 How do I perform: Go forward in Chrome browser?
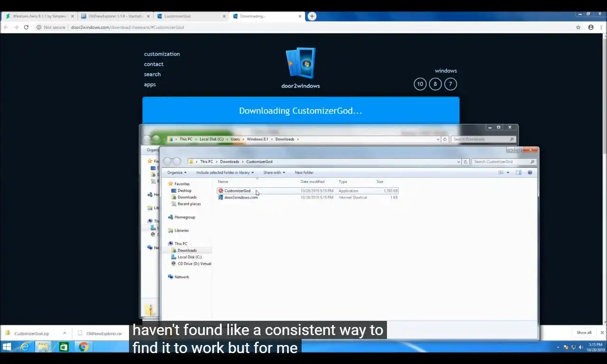pos(16,27)
